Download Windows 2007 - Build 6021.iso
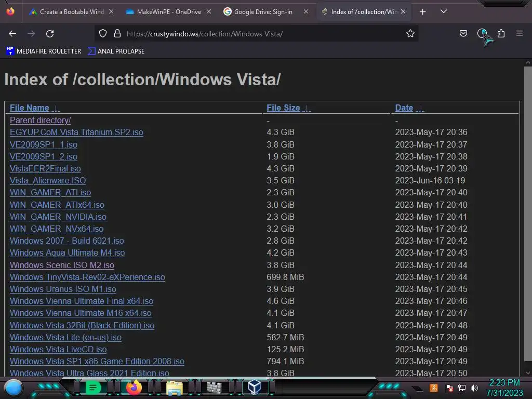The image size is (532, 399). click(x=67, y=241)
